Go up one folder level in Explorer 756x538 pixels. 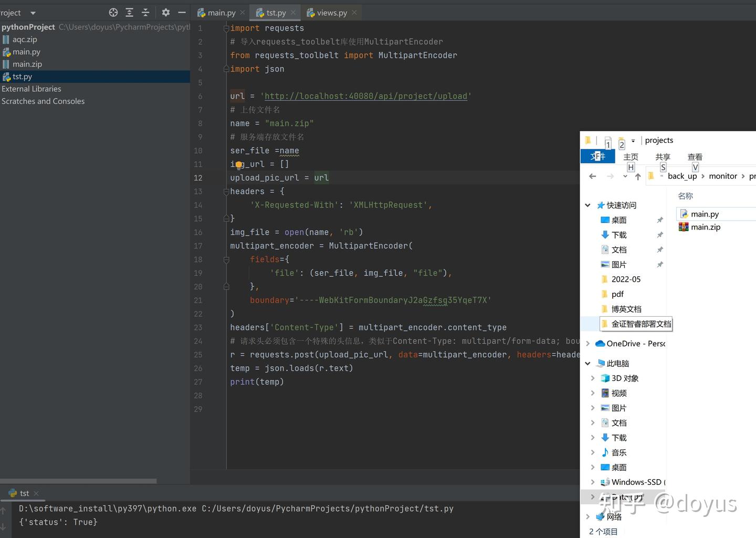(638, 177)
